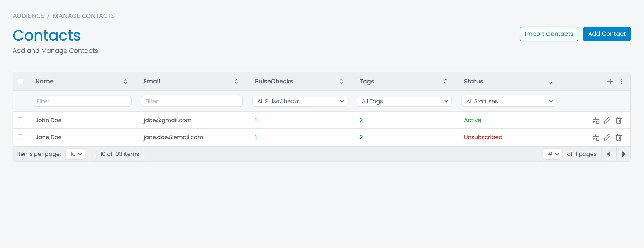Open Jane Doe's Tags count link
Viewport: 644px width, 248px height.
click(361, 137)
